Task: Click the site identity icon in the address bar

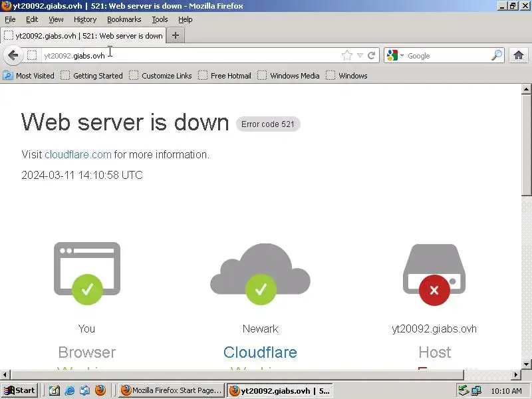Action: point(32,55)
